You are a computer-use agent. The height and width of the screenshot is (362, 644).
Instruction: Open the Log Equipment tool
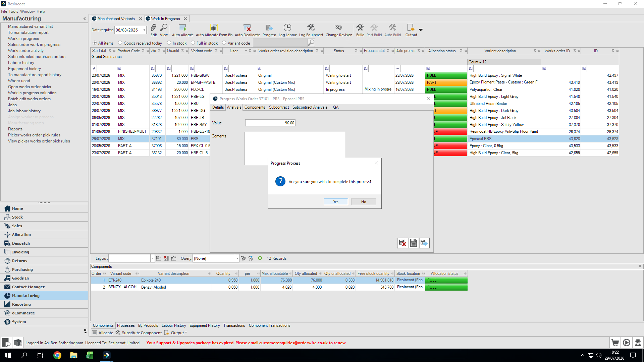click(311, 30)
